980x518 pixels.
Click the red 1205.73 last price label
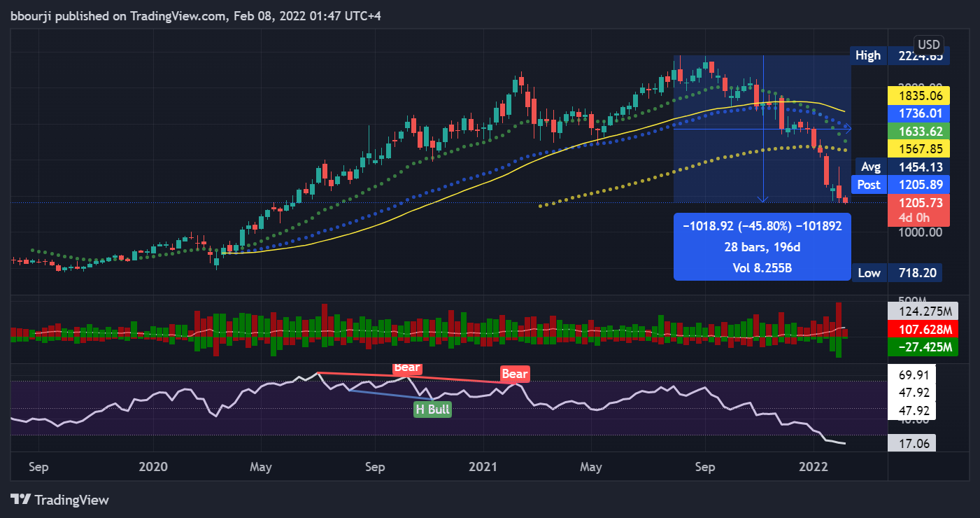(x=918, y=203)
